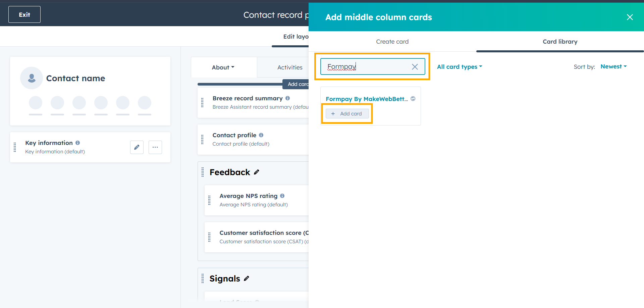Click the info icon next to Key information
The width and height of the screenshot is (644, 308).
coord(78,143)
